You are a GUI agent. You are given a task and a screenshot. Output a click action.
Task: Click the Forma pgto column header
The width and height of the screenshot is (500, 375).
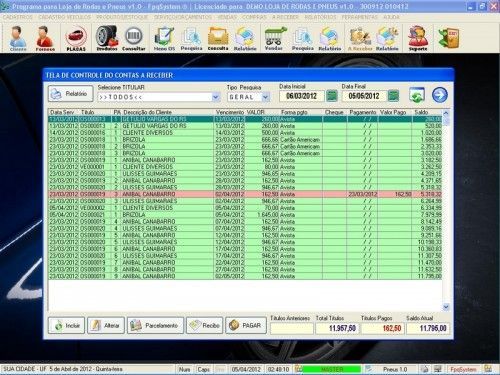[294, 112]
